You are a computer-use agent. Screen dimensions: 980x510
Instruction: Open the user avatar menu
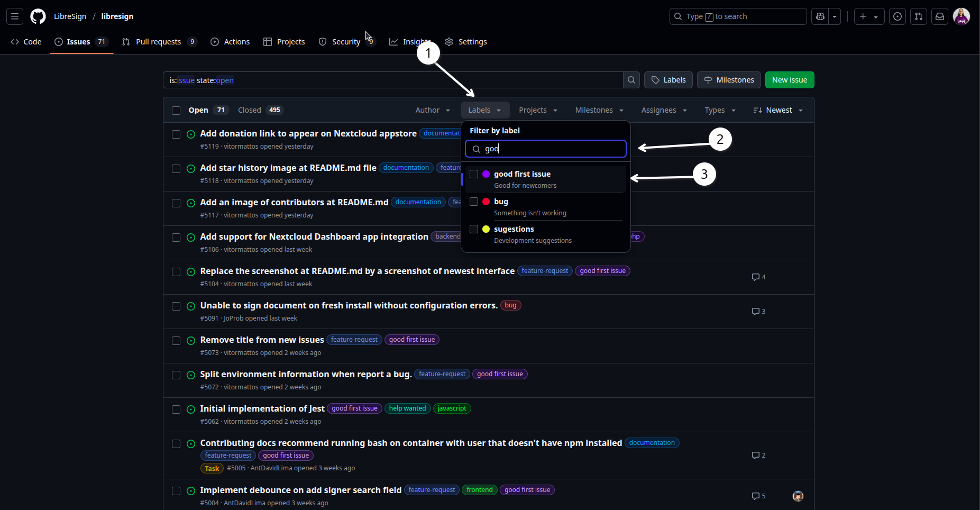coord(961,16)
